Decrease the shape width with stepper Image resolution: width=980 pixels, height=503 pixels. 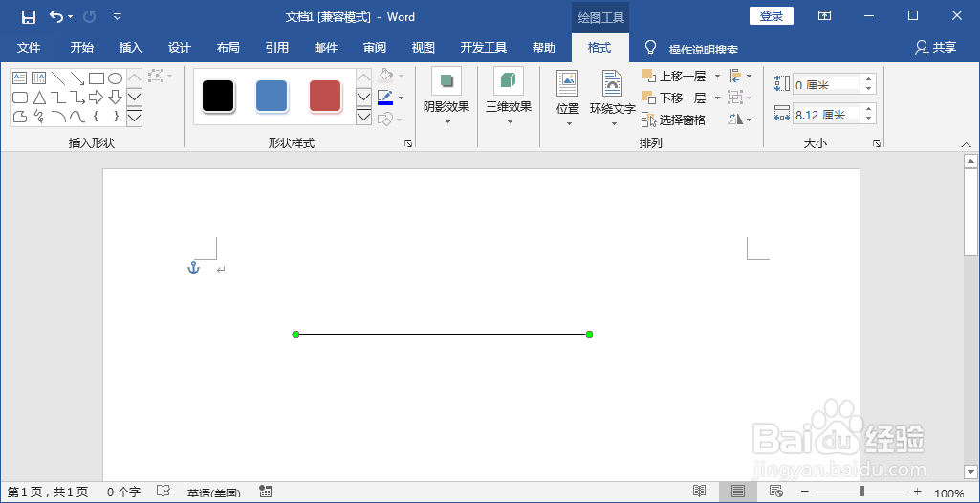tap(869, 118)
